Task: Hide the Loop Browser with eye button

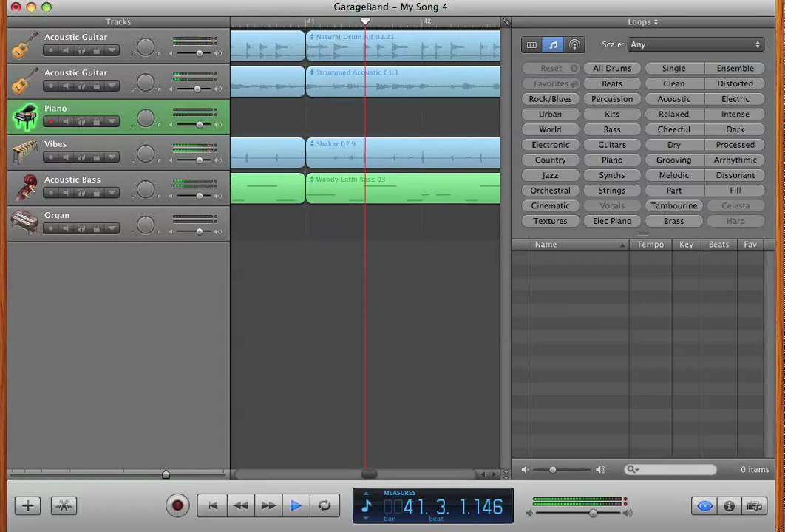Action: (704, 506)
